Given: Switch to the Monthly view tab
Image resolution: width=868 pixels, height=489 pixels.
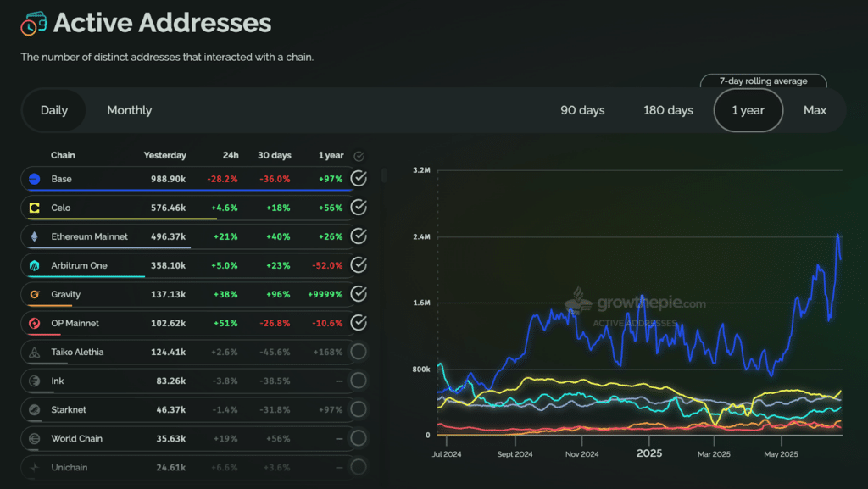Looking at the screenshot, I should 130,110.
